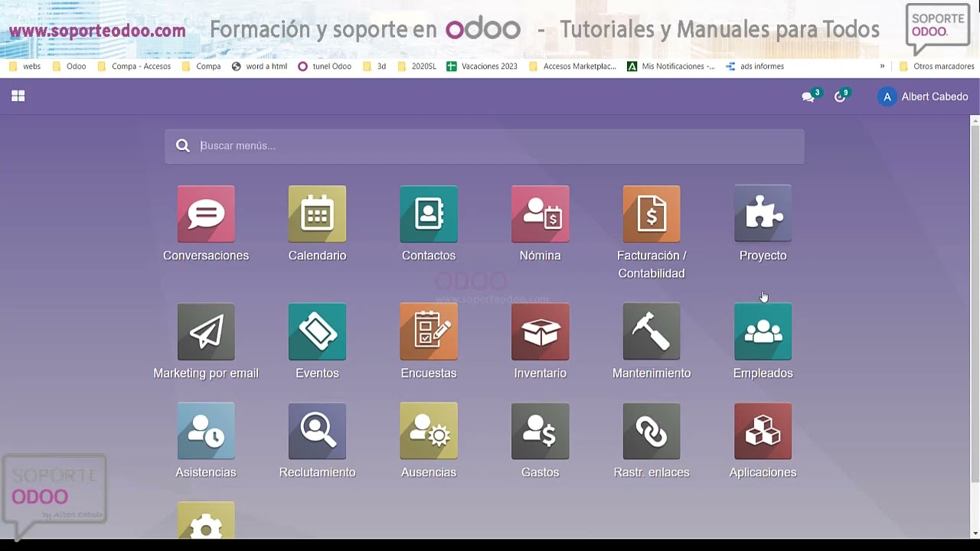Open the ads informes bookmark
This screenshot has height=551, width=980.
click(x=755, y=67)
